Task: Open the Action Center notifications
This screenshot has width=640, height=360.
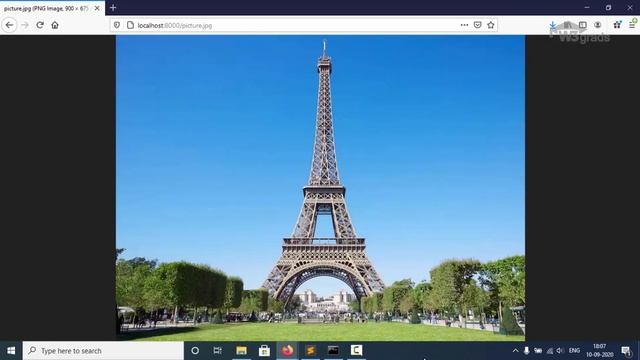Action: pyautogui.click(x=626, y=351)
